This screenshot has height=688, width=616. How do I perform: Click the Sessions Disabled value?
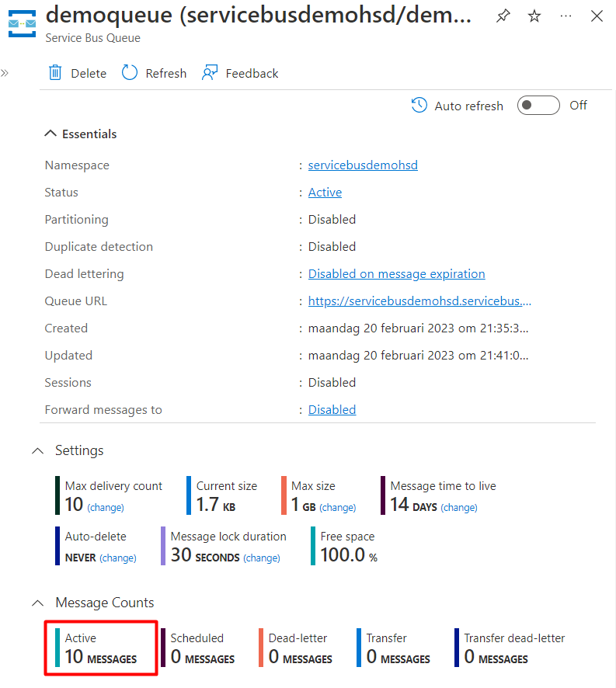coord(332,383)
